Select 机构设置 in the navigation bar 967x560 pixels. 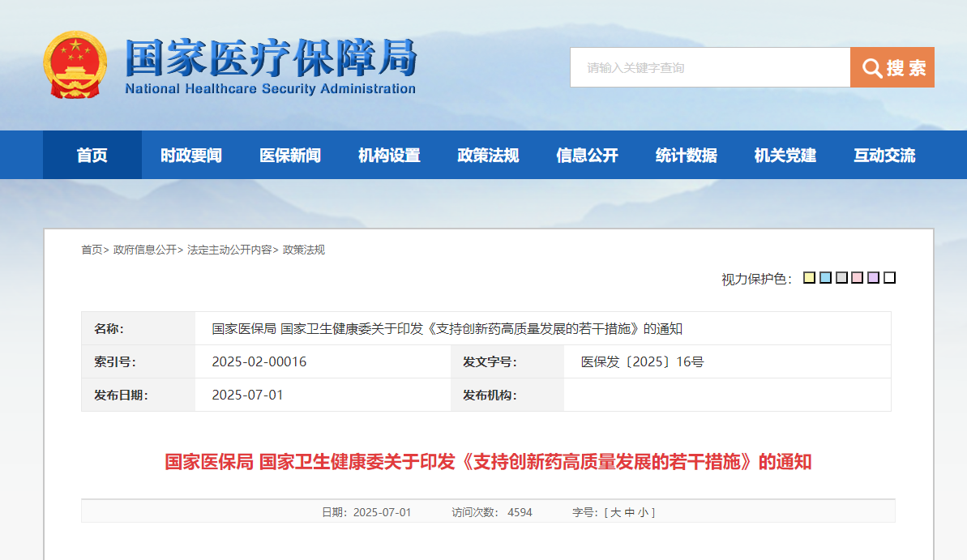tap(389, 155)
